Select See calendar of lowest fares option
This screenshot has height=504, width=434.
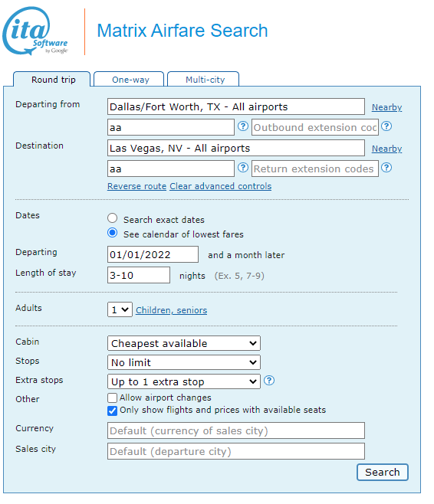coord(112,233)
